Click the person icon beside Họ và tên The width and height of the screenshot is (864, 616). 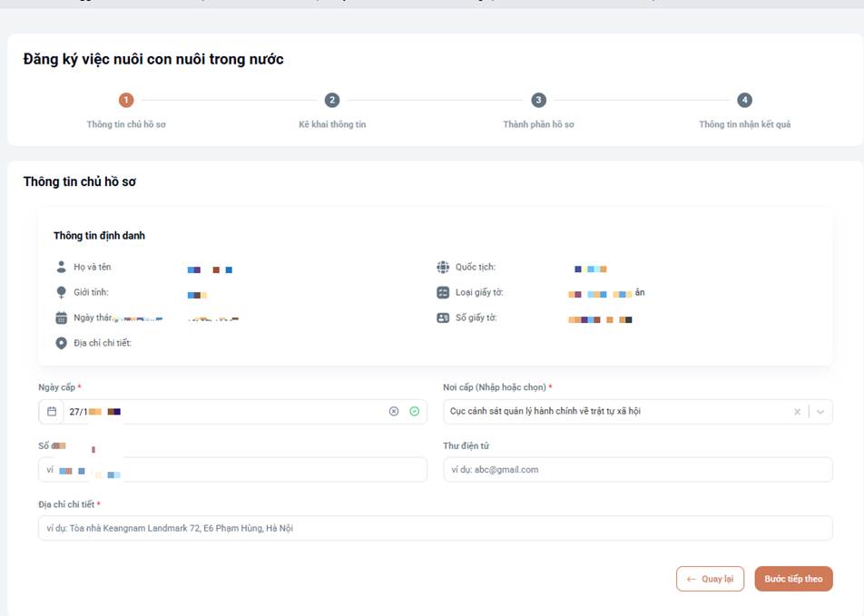61,267
